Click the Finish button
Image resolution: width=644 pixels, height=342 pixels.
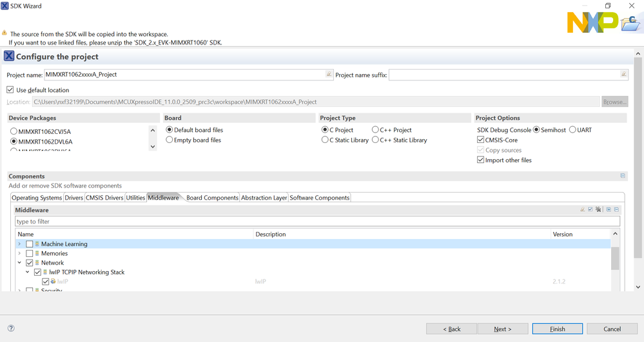coord(558,329)
